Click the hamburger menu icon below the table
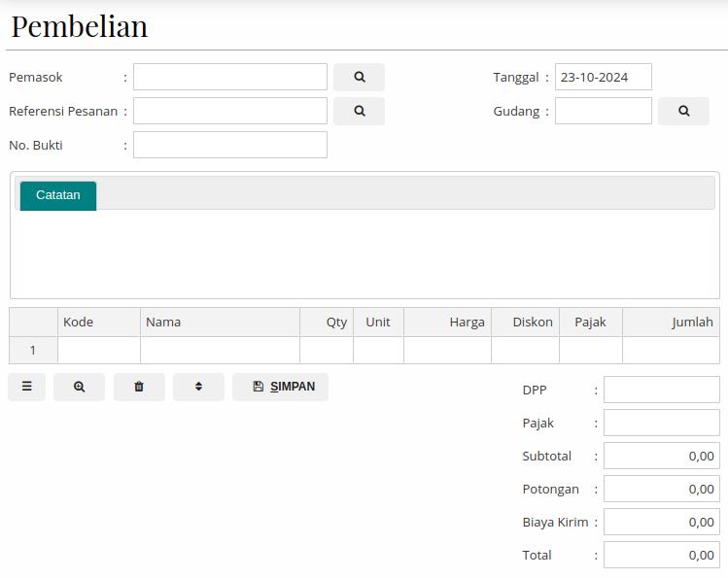Viewport: 728px width, 578px height. pos(27,387)
